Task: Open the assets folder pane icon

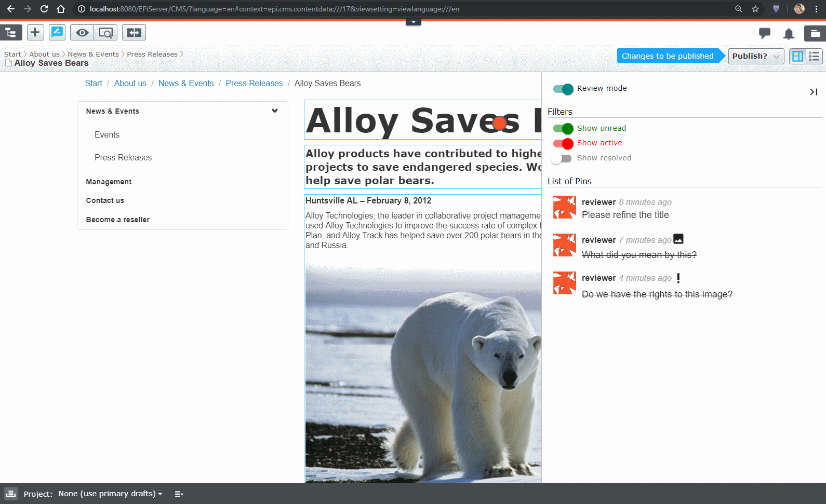Action: pos(815,33)
